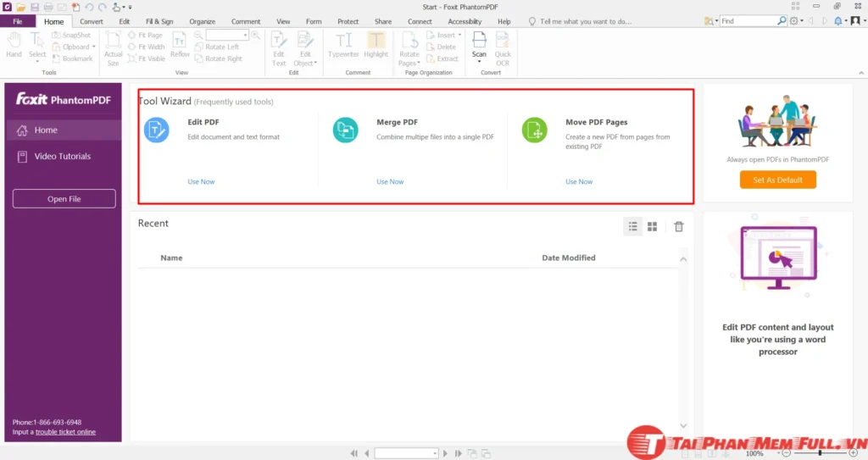Click the notification bell icon
The image size is (868, 460).
838,21
